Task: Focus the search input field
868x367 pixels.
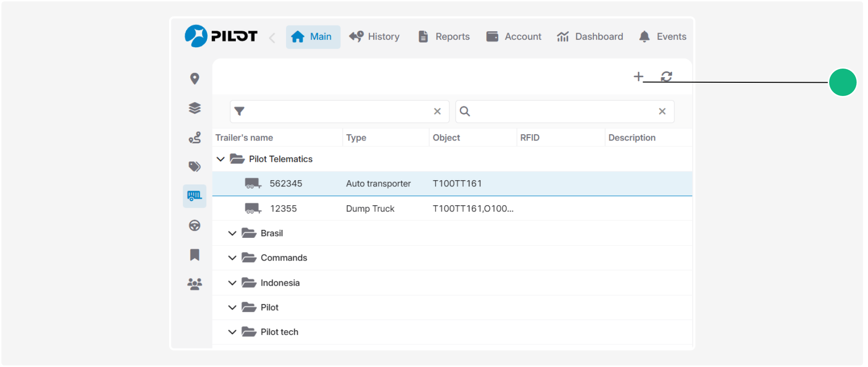Action: click(564, 111)
